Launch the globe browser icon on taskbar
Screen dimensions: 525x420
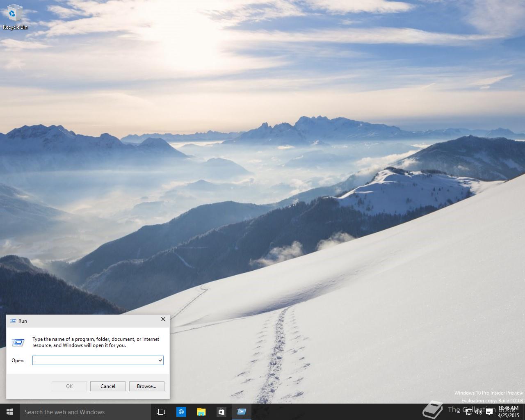click(181, 412)
